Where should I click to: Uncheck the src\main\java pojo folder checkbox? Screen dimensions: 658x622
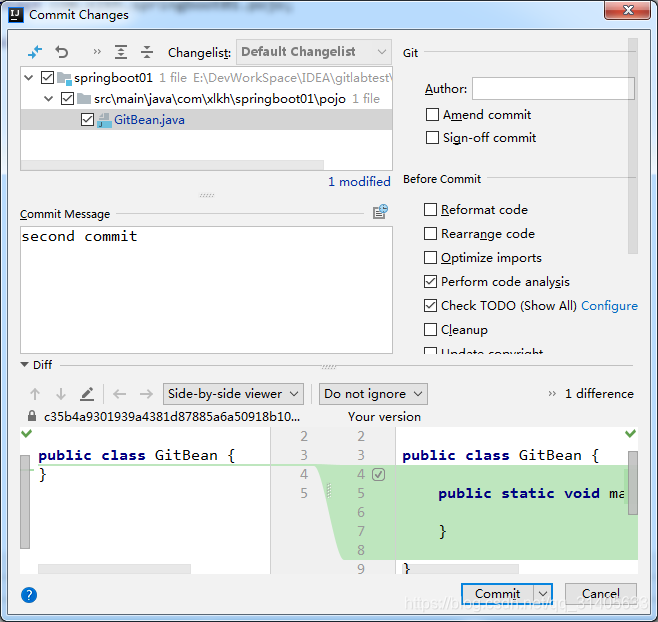68,99
